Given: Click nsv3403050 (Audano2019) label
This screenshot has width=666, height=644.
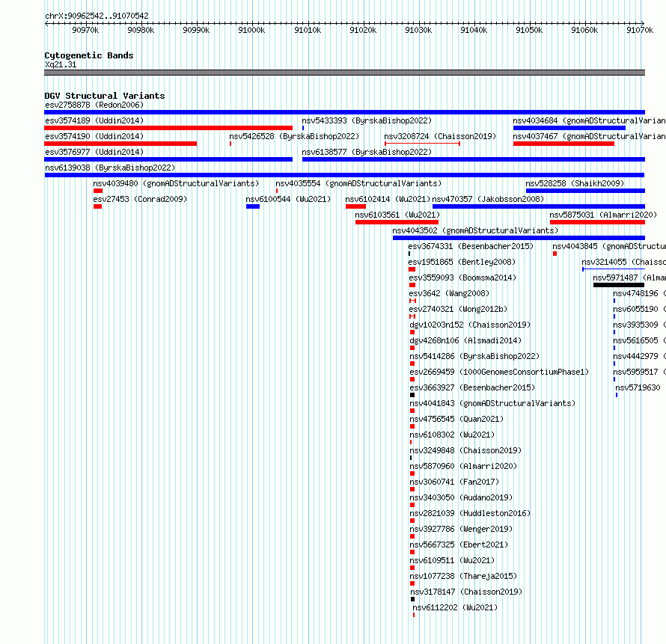Looking at the screenshot, I should point(461,497).
